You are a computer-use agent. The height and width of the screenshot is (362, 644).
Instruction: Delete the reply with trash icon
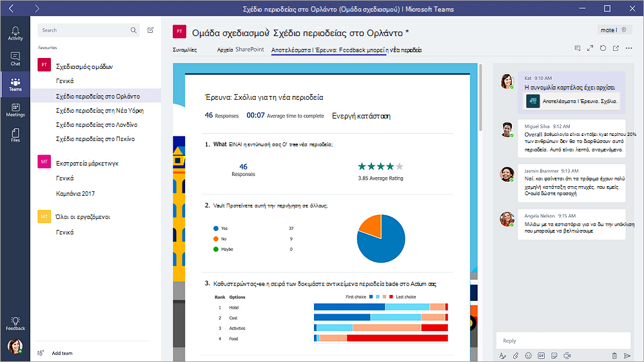click(x=614, y=356)
